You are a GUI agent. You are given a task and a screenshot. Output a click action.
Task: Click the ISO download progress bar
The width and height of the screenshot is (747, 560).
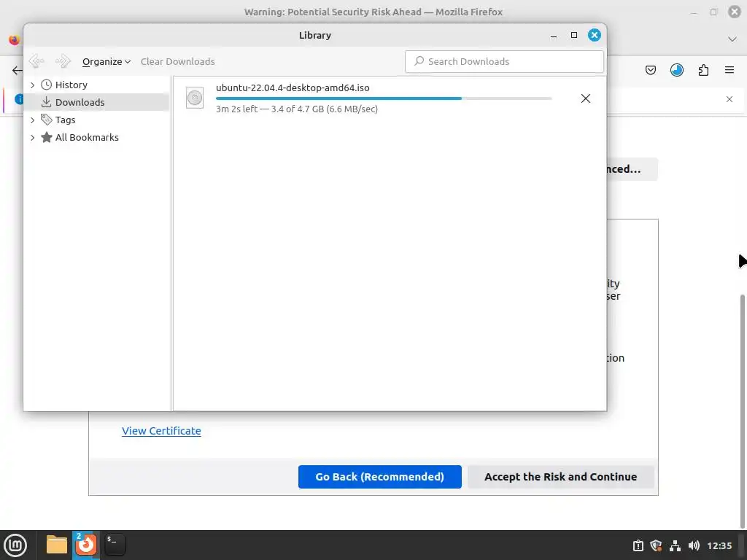(384, 98)
